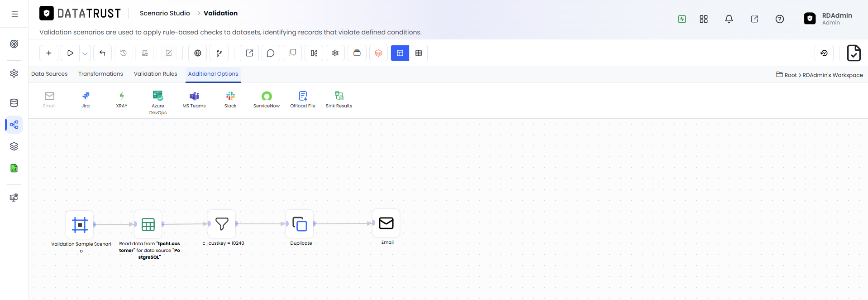Select the Offload File option

(303, 100)
